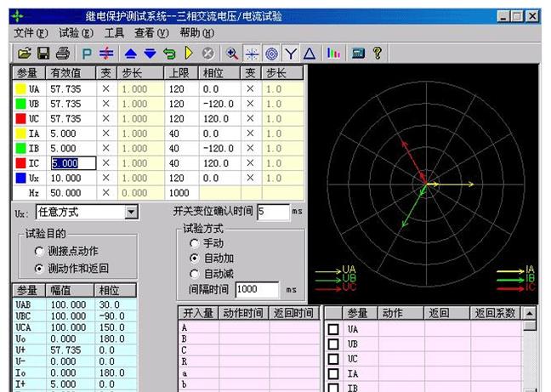The width and height of the screenshot is (551, 392).
Task: Click the 上限 column header
Action: (181, 73)
